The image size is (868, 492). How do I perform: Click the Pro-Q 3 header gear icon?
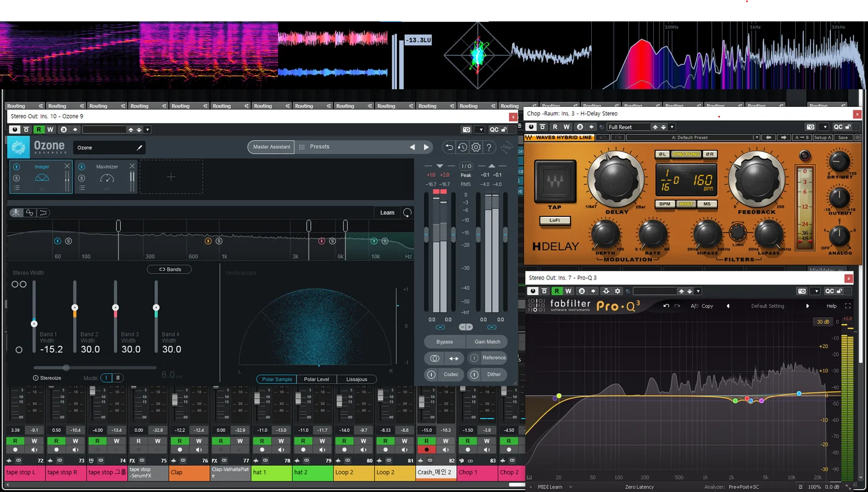617,292
